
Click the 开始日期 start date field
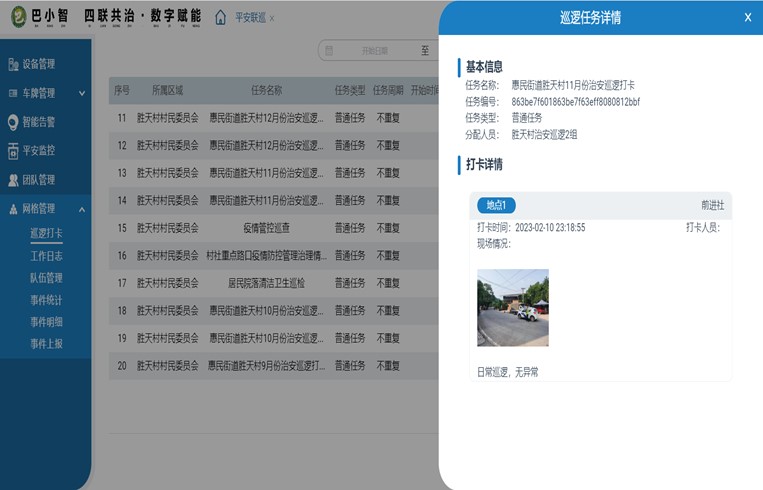click(x=375, y=51)
